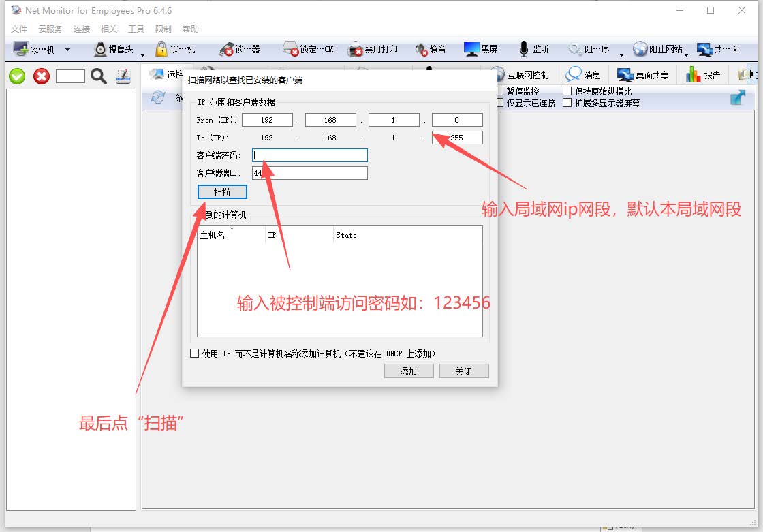Open the 工具 menu

136,29
